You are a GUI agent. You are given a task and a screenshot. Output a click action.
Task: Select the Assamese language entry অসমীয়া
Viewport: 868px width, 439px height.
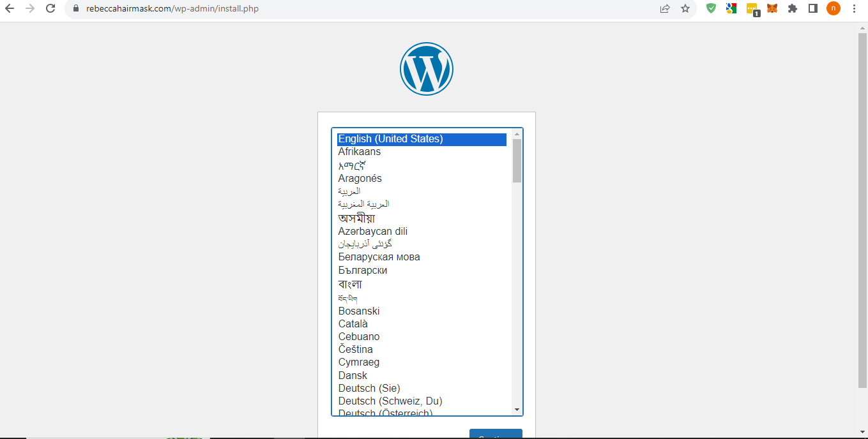point(422,218)
